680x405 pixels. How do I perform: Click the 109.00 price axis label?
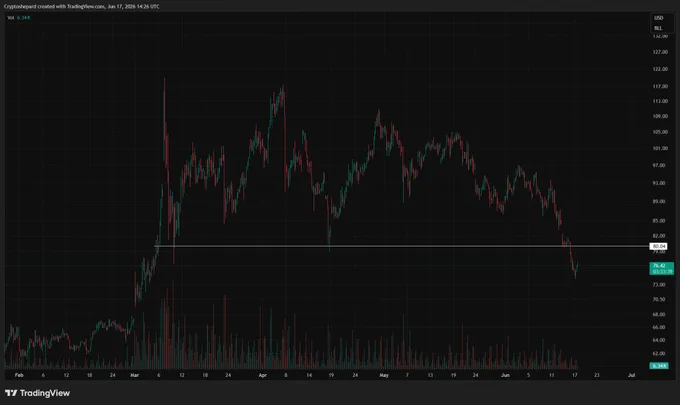click(x=660, y=116)
